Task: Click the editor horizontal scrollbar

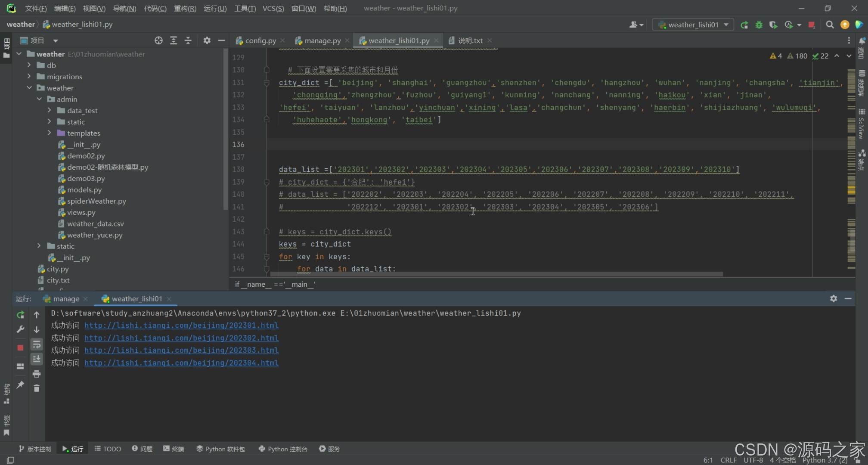Action: [x=495, y=274]
